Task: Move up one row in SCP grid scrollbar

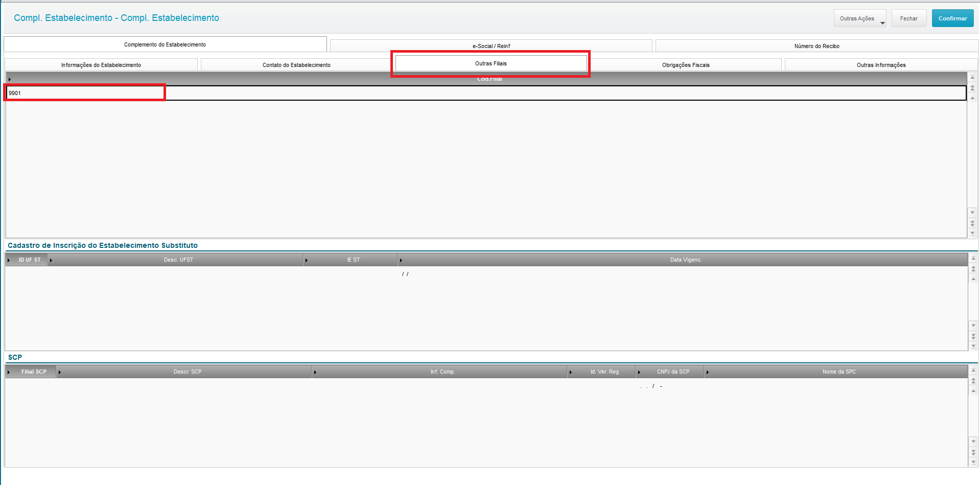Action: (973, 390)
